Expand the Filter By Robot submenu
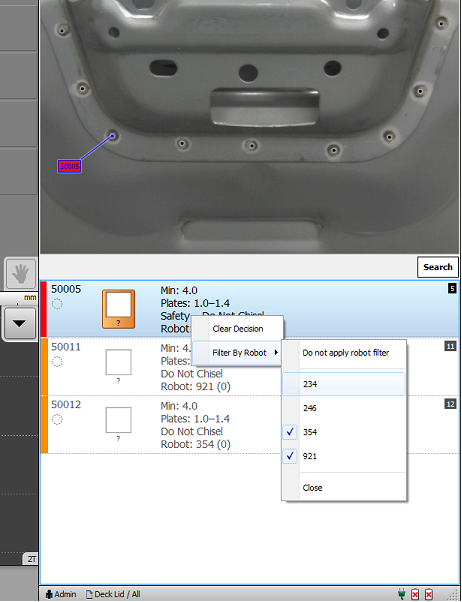The image size is (462, 602). 237,353
